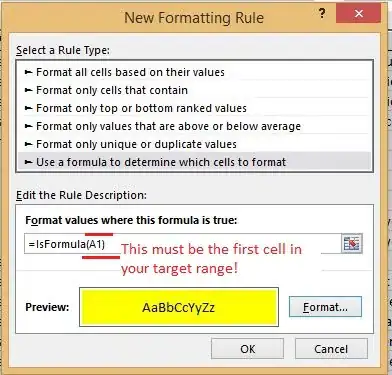
Task: Click the arrow bullet beside 'Format all cells'
Action: (x=29, y=72)
